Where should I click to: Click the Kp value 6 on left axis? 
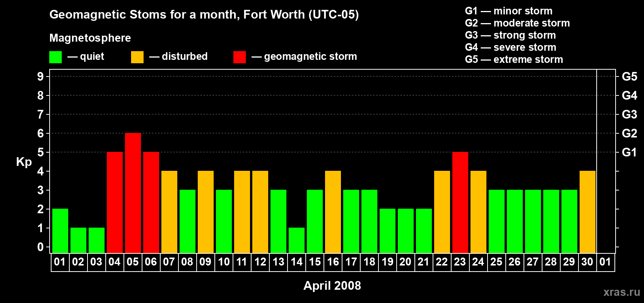(41, 133)
